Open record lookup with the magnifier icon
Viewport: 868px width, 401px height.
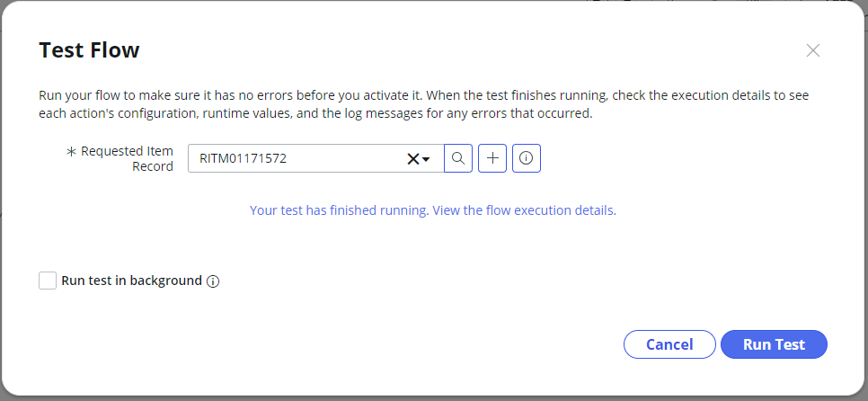[457, 158]
